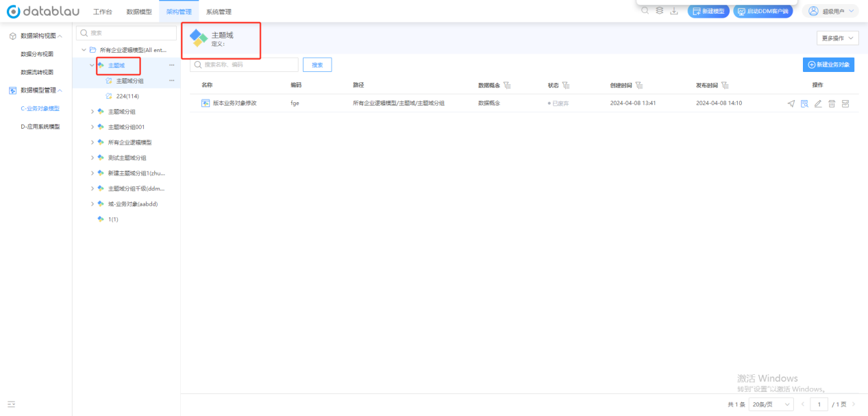Screen dimensions: 868x416
Task: Click the view details icon in 操作 column
Action: (x=805, y=103)
